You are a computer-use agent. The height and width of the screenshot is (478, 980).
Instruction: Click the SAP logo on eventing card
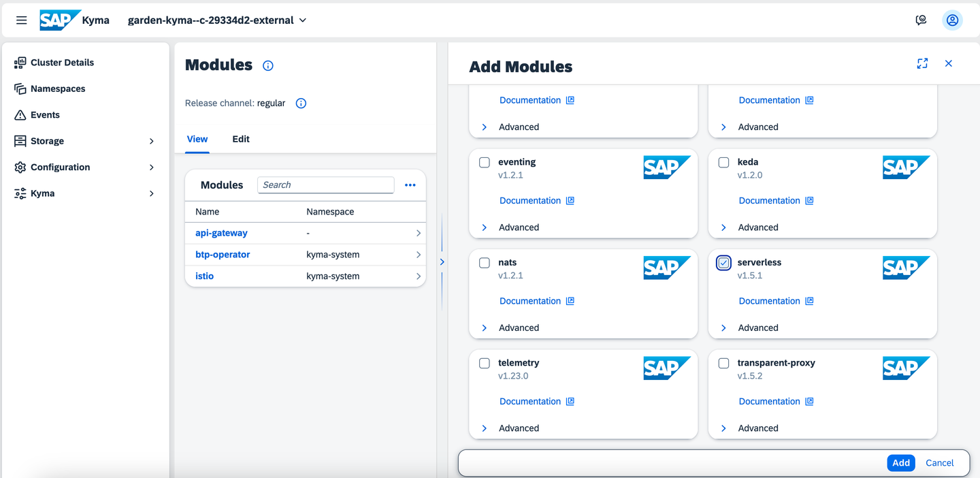(667, 168)
